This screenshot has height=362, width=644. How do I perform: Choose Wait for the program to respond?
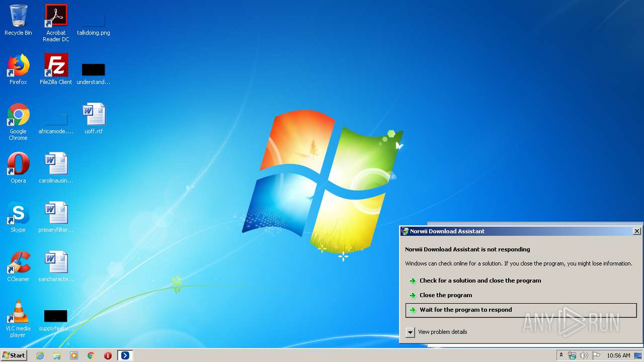coord(521,310)
